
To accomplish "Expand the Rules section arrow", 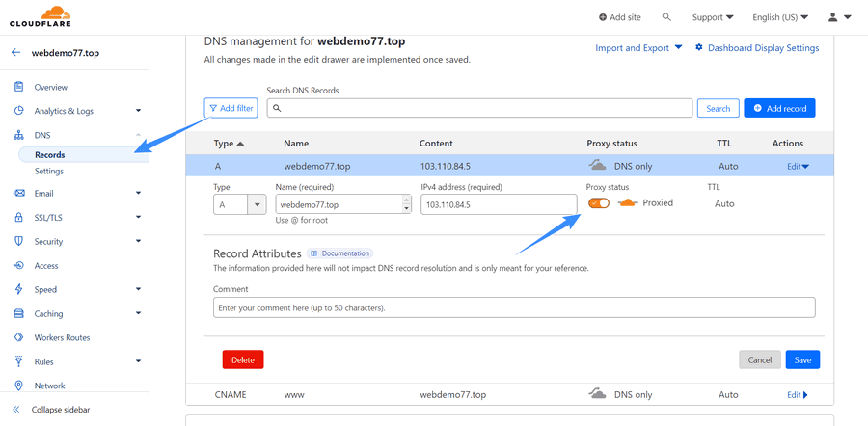I will (x=138, y=361).
